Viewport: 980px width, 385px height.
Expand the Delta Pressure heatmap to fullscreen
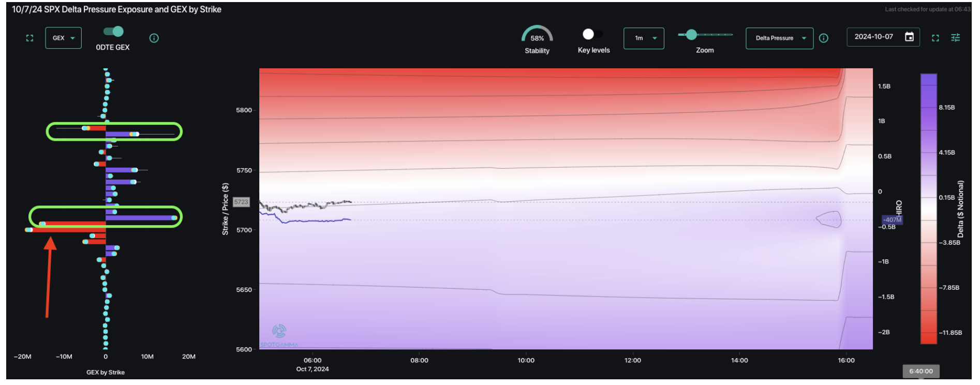[935, 38]
